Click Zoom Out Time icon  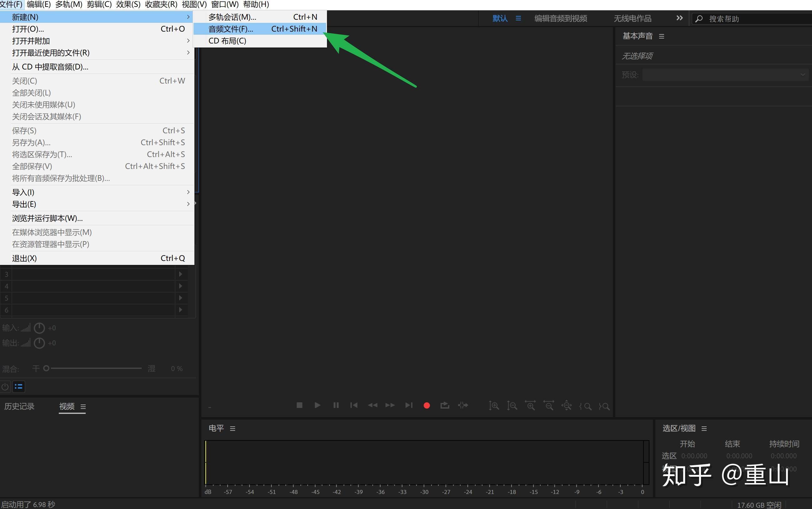(x=549, y=406)
